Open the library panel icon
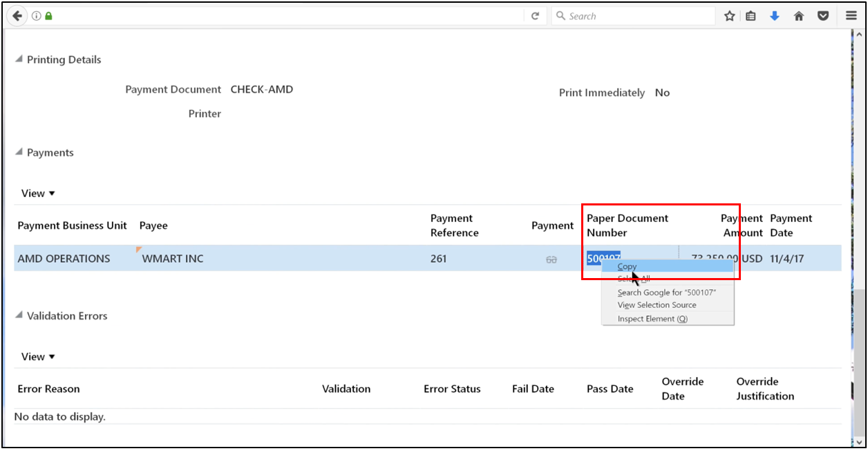Screen dimensions: 868x451 [x=751, y=15]
